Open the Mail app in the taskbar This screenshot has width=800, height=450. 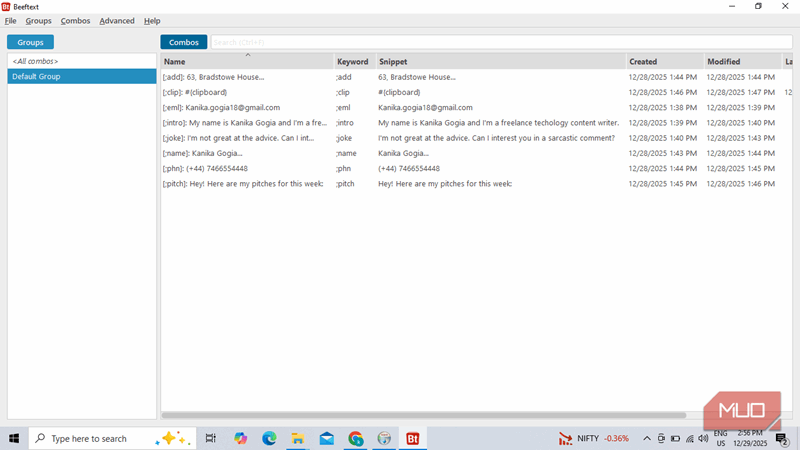(327, 438)
